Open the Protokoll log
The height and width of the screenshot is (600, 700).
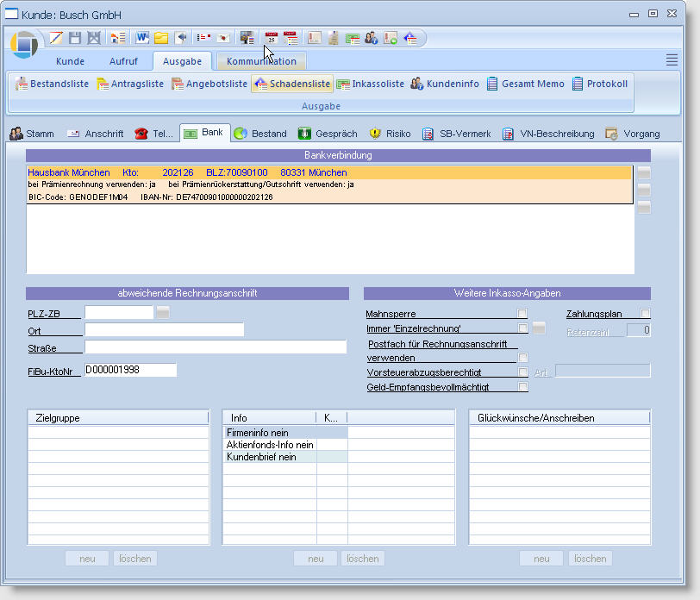[600, 84]
